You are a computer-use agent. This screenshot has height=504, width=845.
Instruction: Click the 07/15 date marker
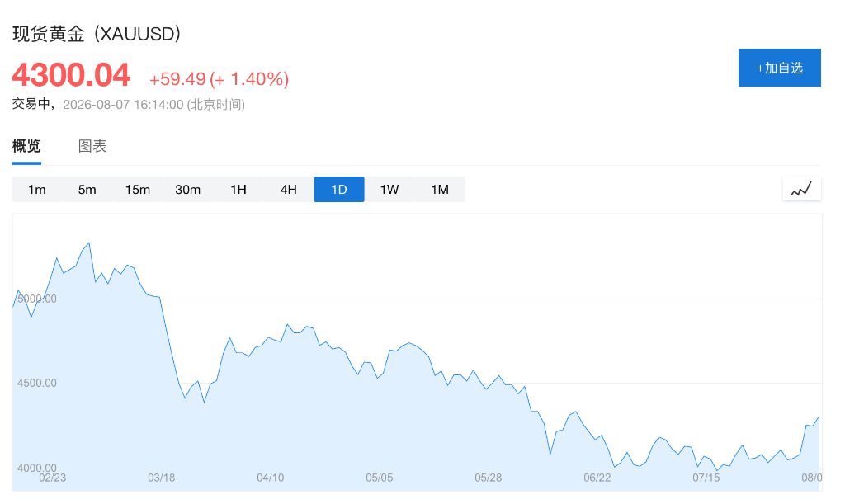[706, 478]
